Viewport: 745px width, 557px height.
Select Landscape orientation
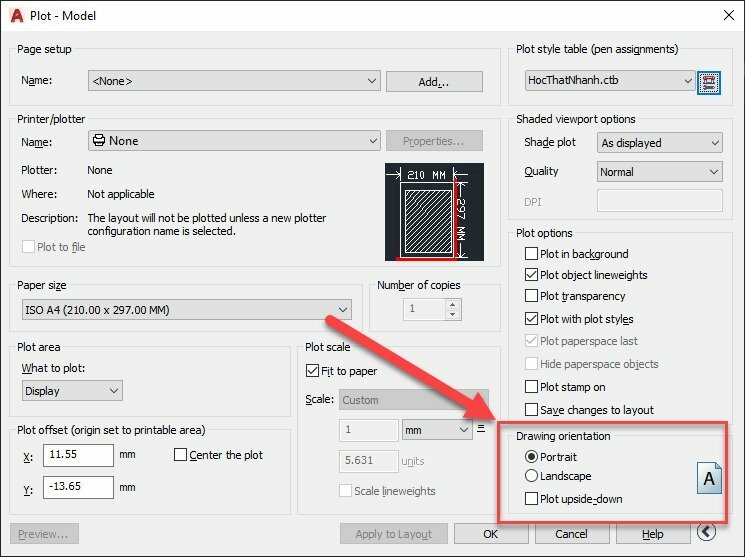coord(532,476)
